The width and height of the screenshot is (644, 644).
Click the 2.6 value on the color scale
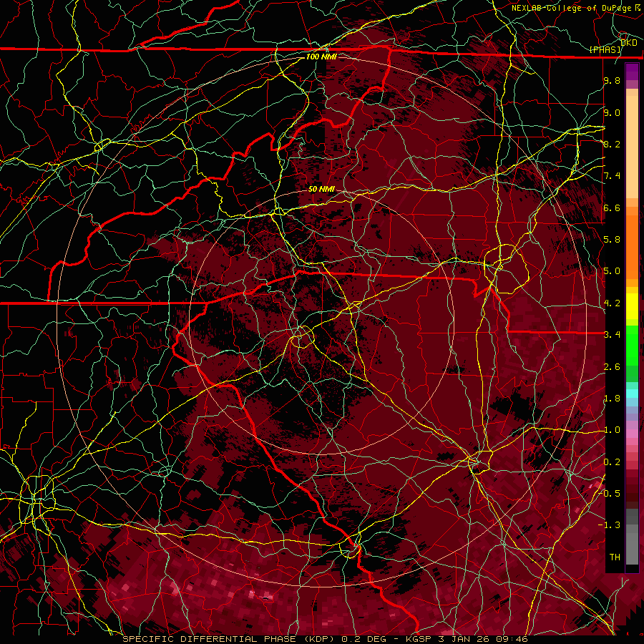612,367
